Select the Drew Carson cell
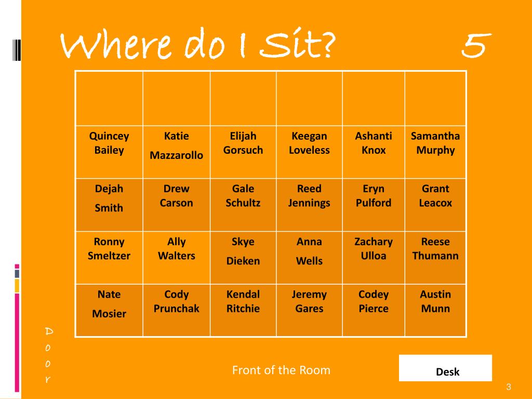The width and height of the screenshot is (532, 399). [177, 205]
